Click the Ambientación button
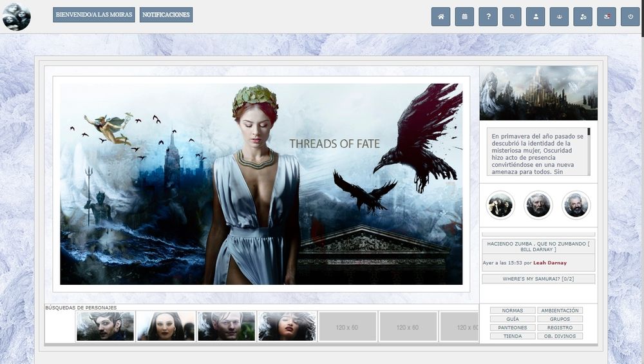Image resolution: width=644 pixels, height=364 pixels. [560, 311]
